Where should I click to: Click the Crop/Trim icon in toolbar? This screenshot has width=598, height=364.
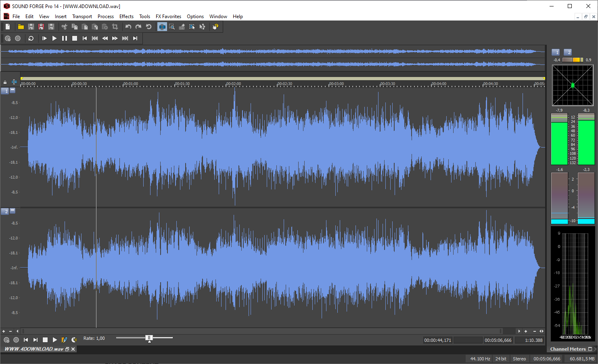115,27
